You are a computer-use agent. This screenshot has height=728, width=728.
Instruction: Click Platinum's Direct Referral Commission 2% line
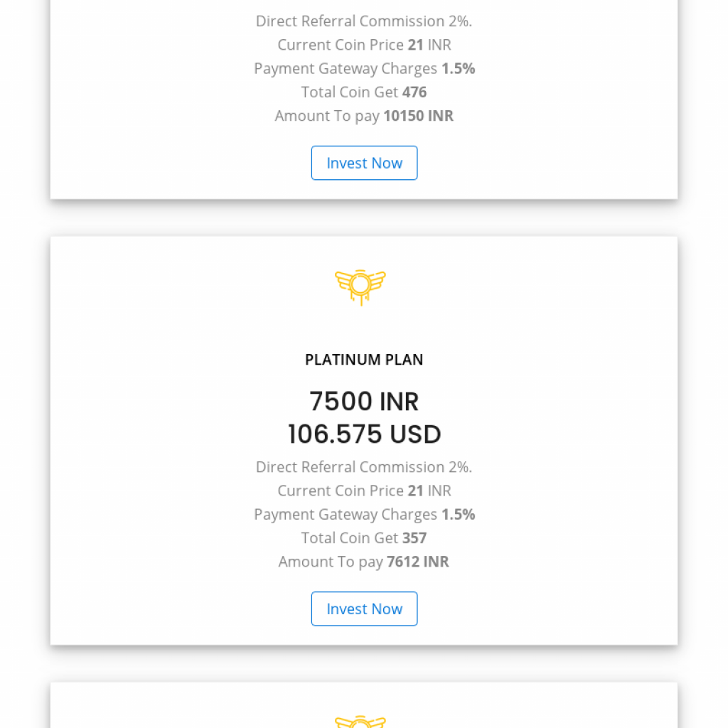pyautogui.click(x=364, y=467)
